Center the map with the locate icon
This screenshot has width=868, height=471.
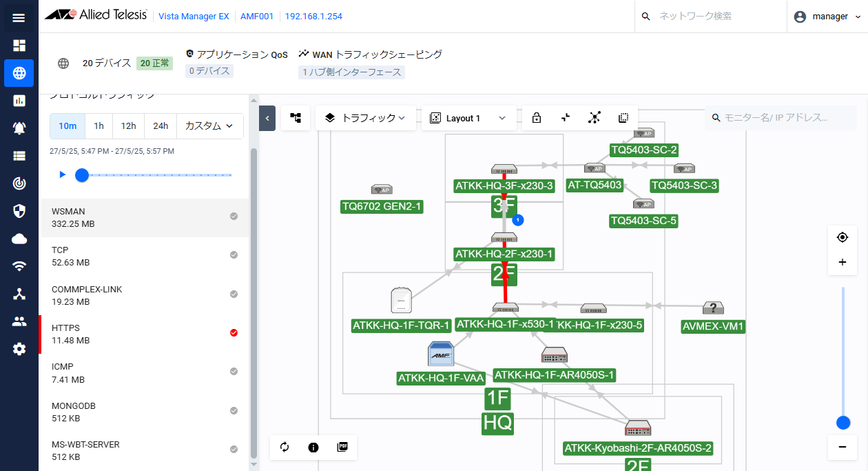(842, 237)
